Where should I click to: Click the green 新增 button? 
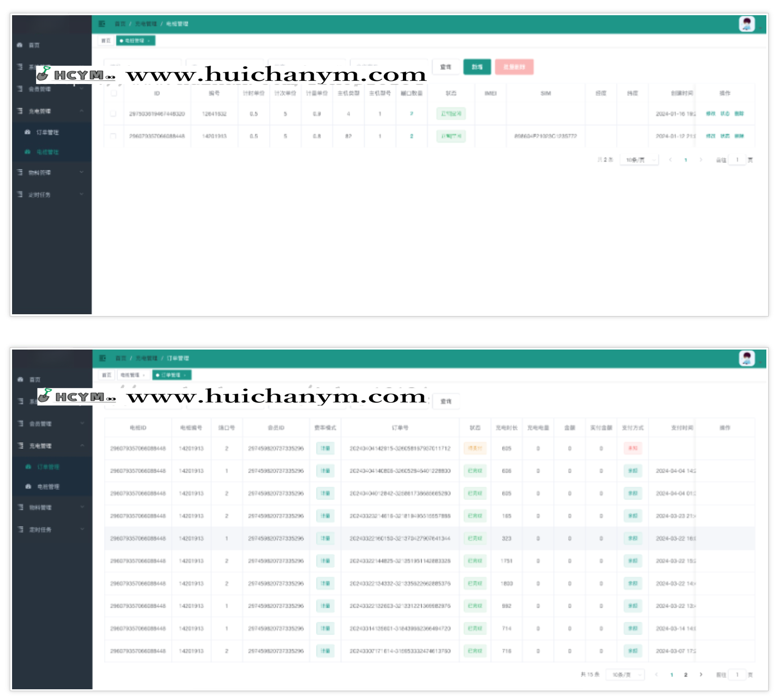pyautogui.click(x=477, y=67)
